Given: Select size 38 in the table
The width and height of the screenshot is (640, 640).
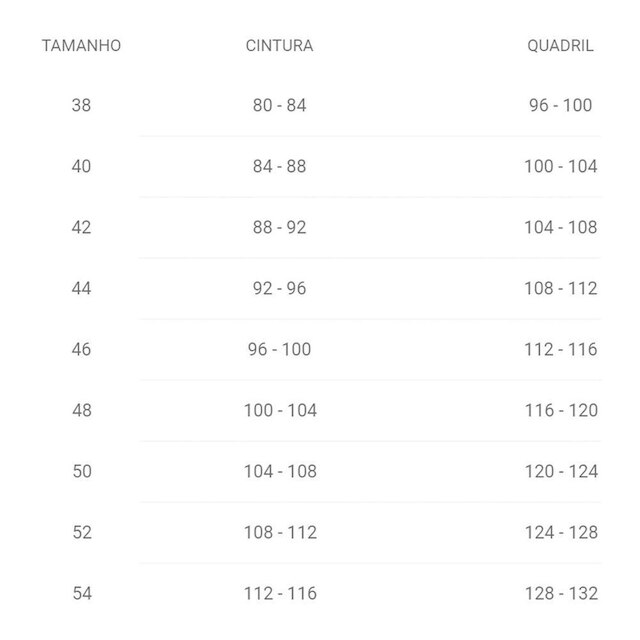Looking at the screenshot, I should (x=81, y=105).
